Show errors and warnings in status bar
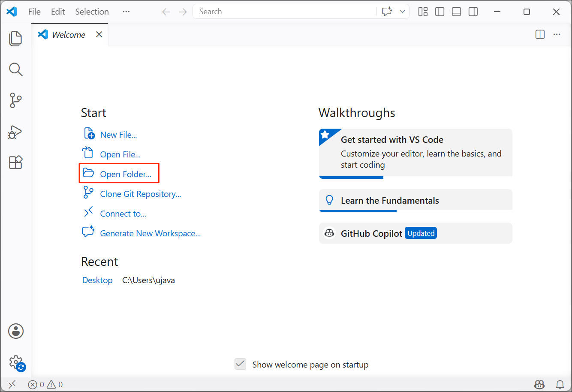This screenshot has width=572, height=392. click(x=45, y=384)
